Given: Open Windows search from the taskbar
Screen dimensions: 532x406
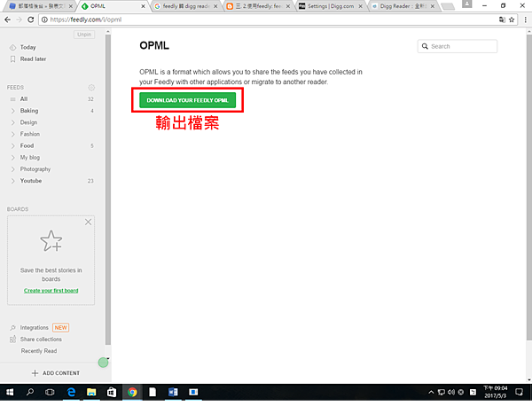Looking at the screenshot, I should (30, 393).
